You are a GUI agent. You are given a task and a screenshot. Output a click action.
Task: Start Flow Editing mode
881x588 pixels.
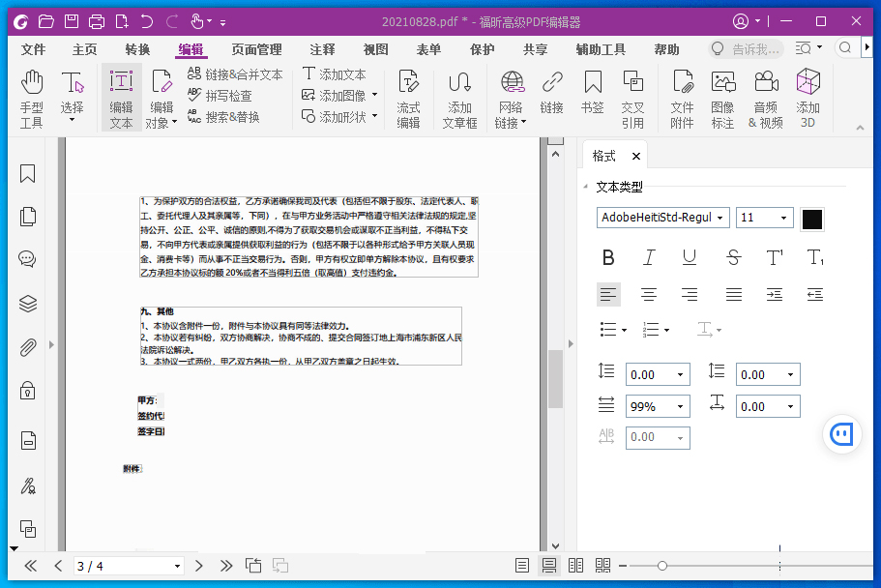tap(409, 96)
